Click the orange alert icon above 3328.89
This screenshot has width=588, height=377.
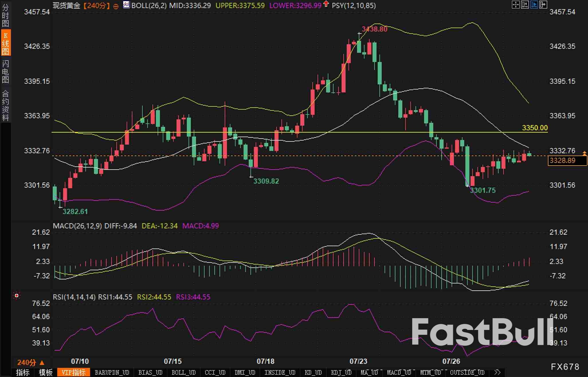[x=585, y=154]
